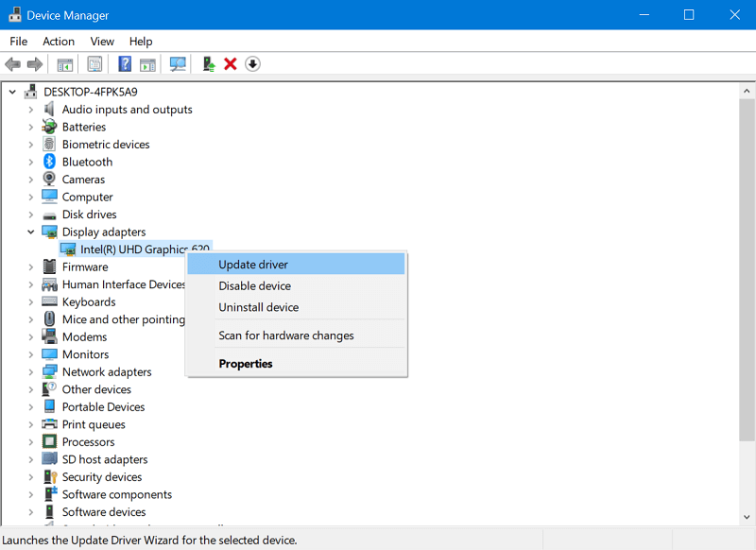Viewport: 756px width, 550px height.
Task: Select the monitor icon beside Computer
Action: tap(49, 197)
